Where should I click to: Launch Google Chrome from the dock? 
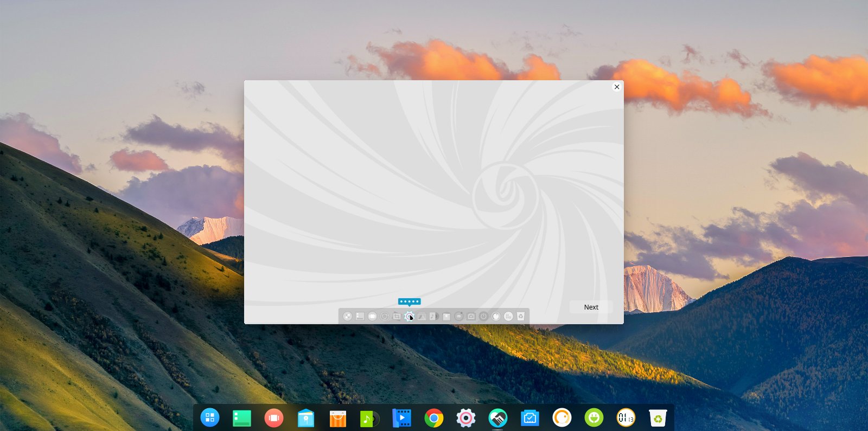pos(434,418)
